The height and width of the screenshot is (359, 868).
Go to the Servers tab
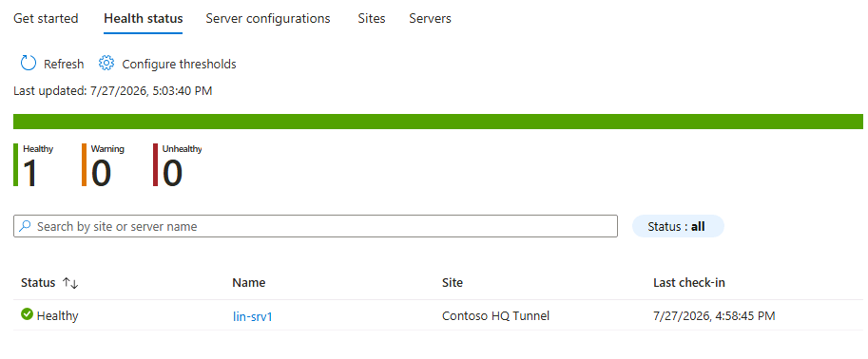[x=430, y=18]
